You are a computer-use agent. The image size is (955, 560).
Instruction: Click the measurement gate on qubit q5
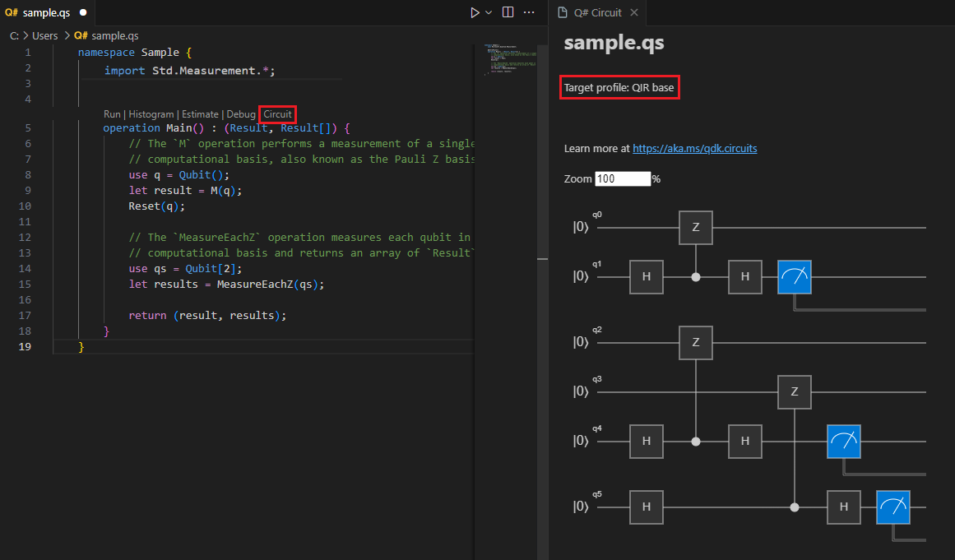[893, 507]
